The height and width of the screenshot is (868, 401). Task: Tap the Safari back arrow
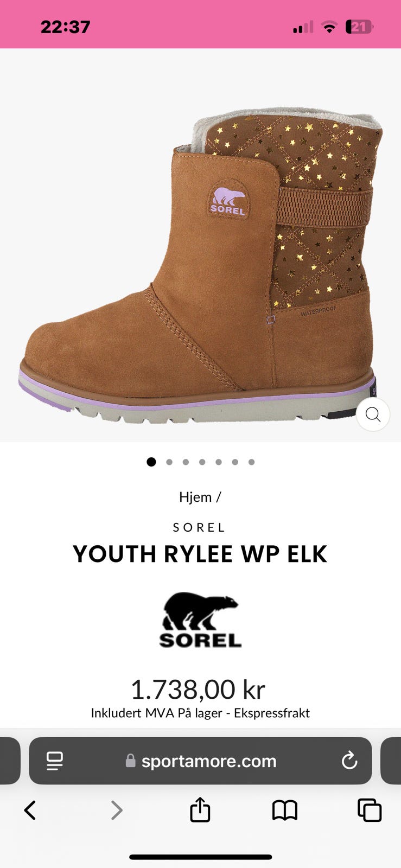(x=30, y=810)
